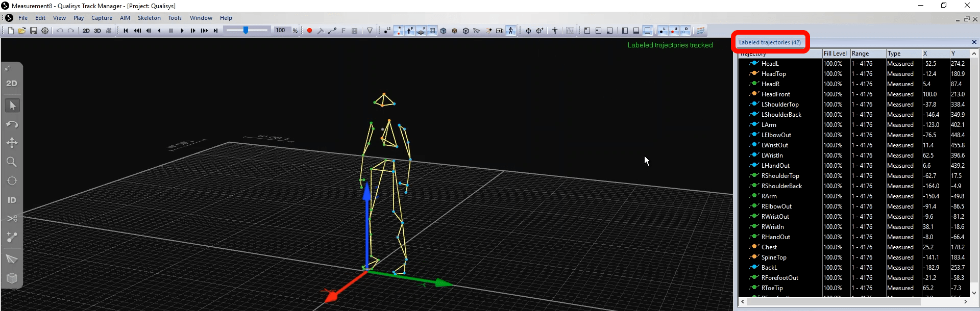
Task: Click the trajectory curve icon in the toolbar
Action: (x=332, y=31)
